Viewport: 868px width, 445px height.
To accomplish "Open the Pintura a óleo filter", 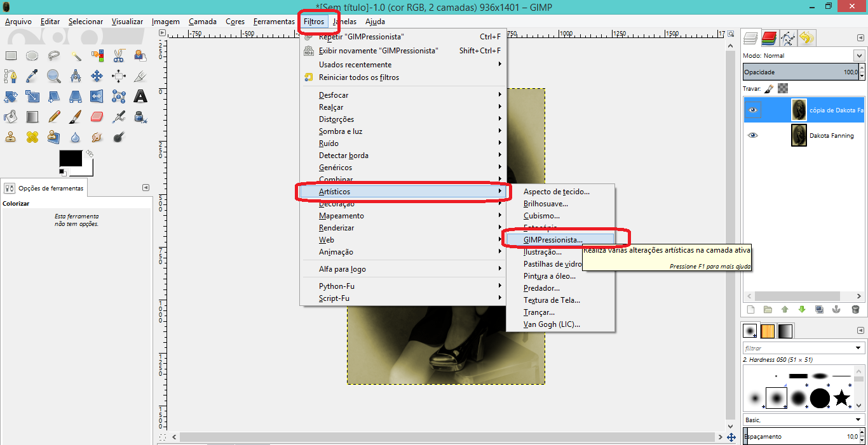I will (x=549, y=276).
